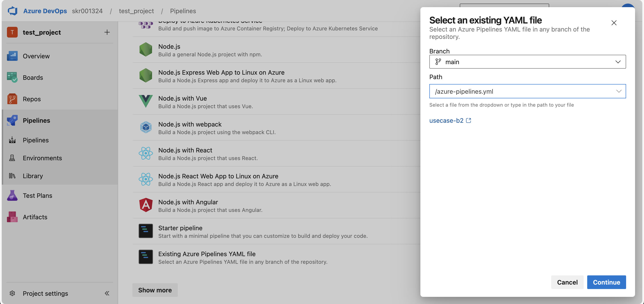Image resolution: width=644 pixels, height=304 pixels.
Task: Switch to the test_project breadcrumb
Action: pyautogui.click(x=136, y=11)
